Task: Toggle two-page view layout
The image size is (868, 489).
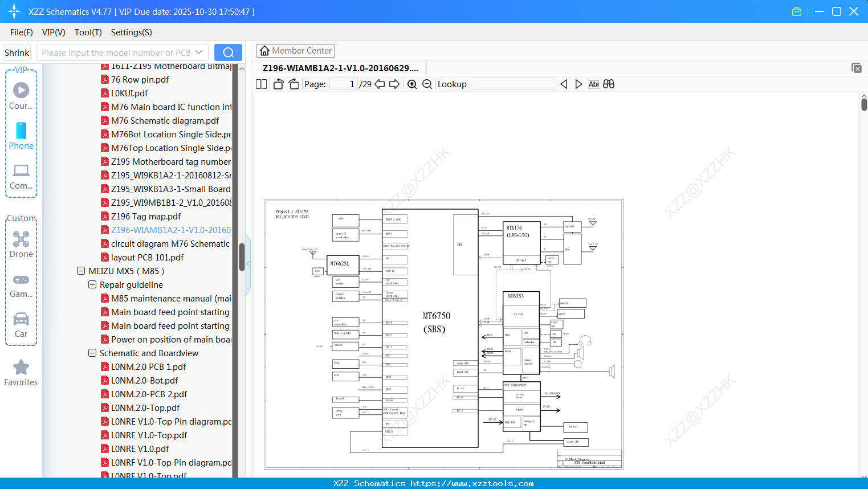Action: click(x=262, y=84)
